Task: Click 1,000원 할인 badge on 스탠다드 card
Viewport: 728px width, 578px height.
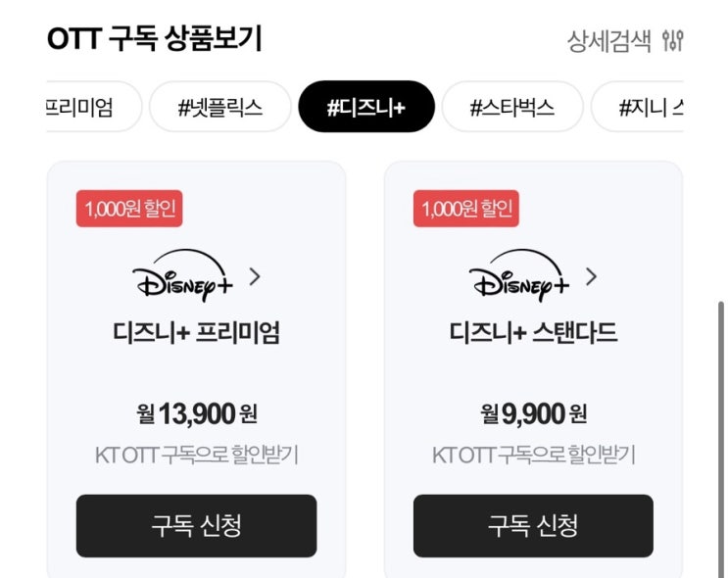Action: click(465, 209)
